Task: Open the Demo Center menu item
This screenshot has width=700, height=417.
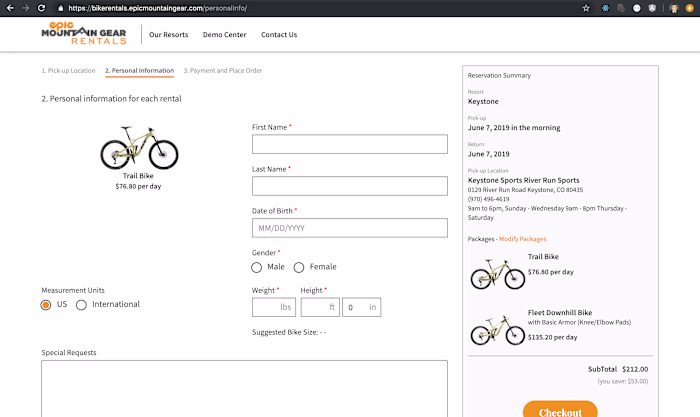Action: tap(225, 34)
